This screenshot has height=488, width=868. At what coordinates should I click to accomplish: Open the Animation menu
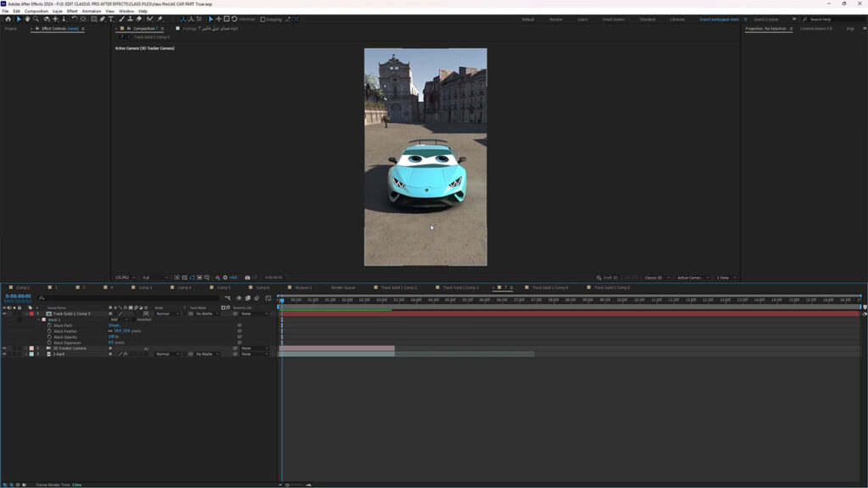pyautogui.click(x=92, y=11)
